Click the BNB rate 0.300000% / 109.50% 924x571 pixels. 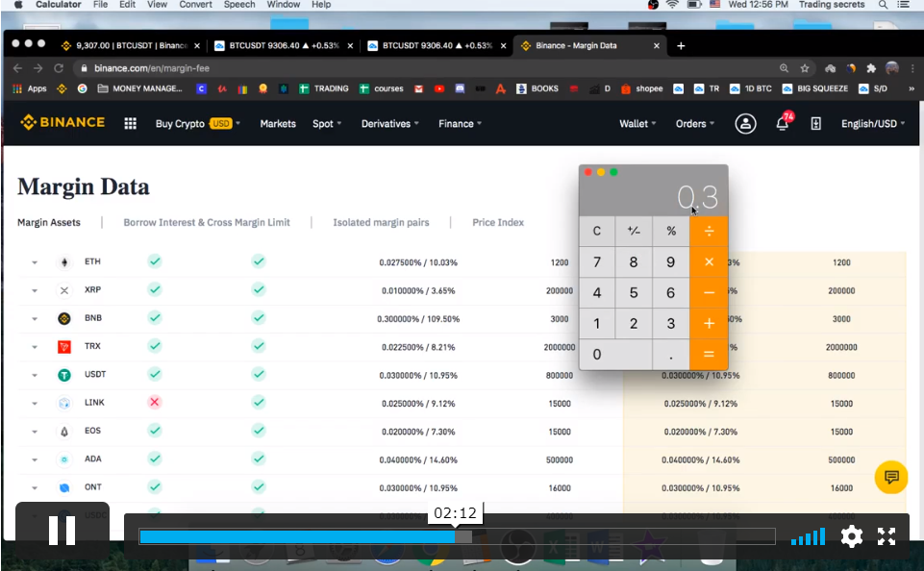(x=418, y=319)
